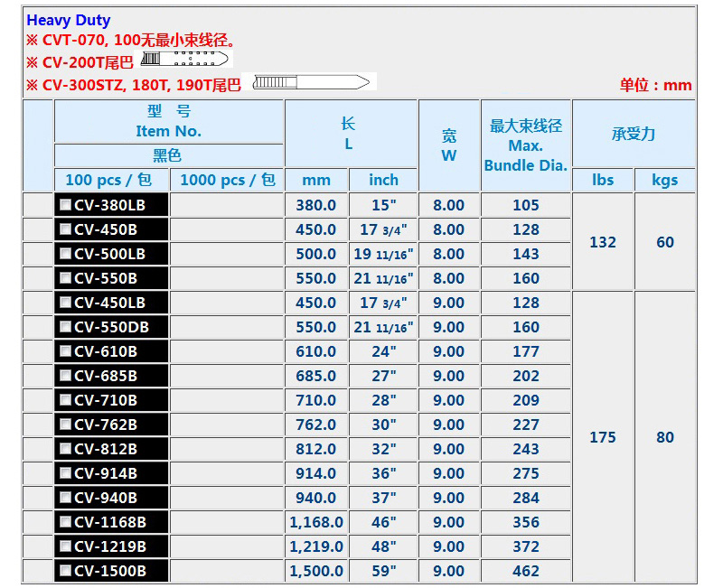723x588 pixels.
Task: Click the Heavy Duty heading
Action: click(x=68, y=20)
